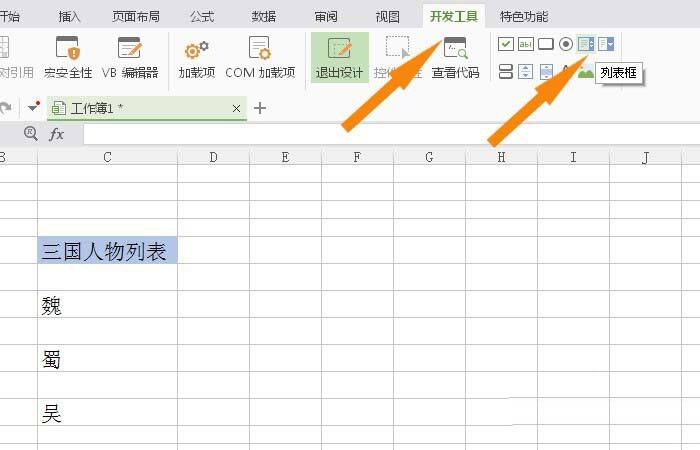Select the cell containing 吴
This screenshot has width=700, height=450.
pos(108,412)
